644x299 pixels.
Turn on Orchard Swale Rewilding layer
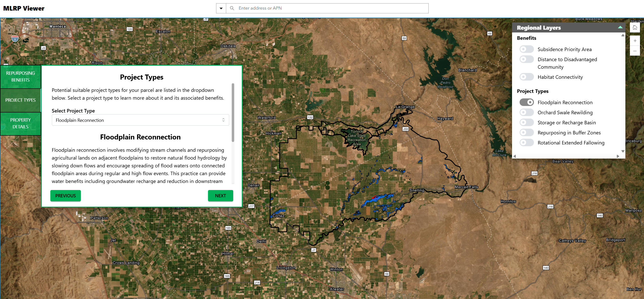527,112
